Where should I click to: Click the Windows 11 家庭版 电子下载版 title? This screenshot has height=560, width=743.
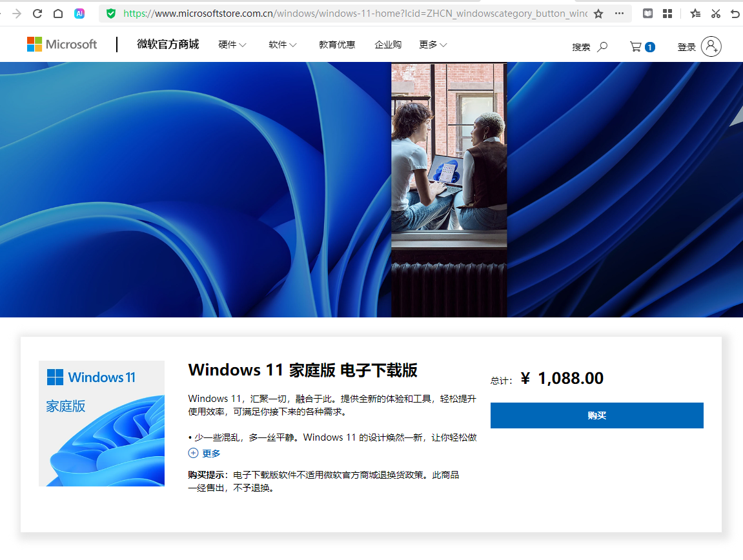(x=303, y=370)
